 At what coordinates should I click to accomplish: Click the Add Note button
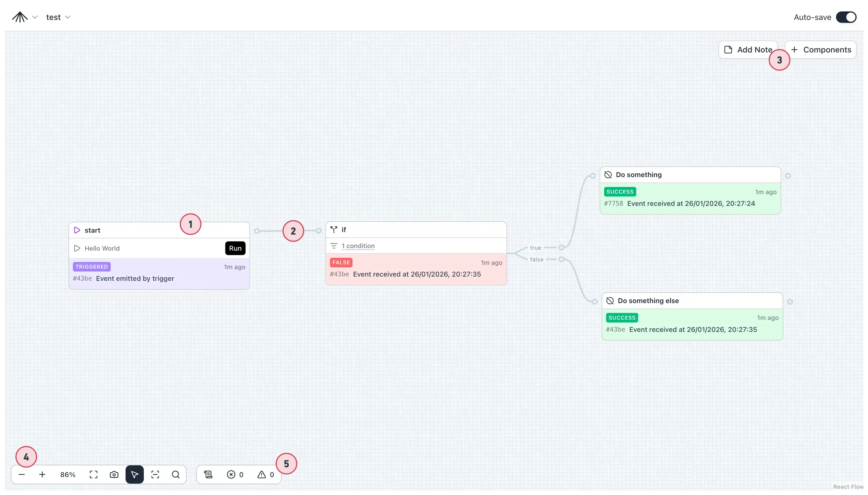pyautogui.click(x=748, y=49)
